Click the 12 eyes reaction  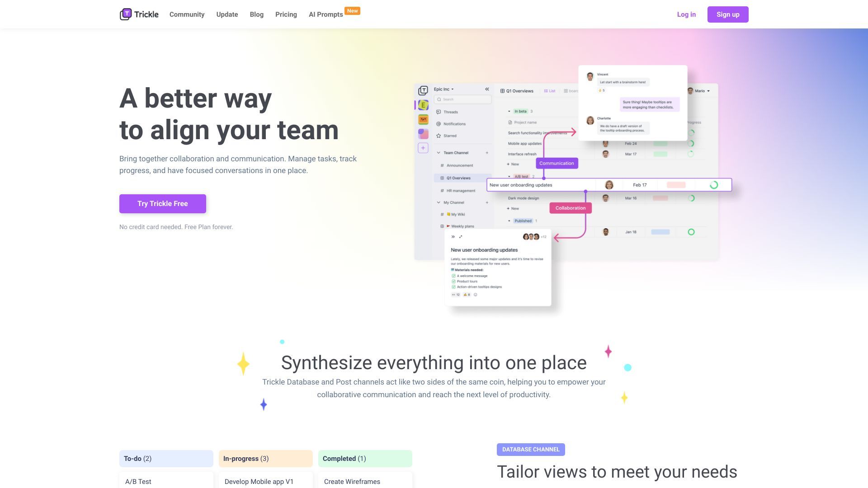pos(456,295)
